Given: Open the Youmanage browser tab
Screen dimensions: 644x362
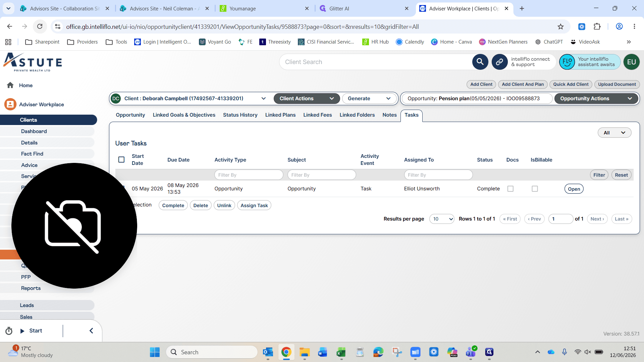Looking at the screenshot, I should (x=264, y=8).
